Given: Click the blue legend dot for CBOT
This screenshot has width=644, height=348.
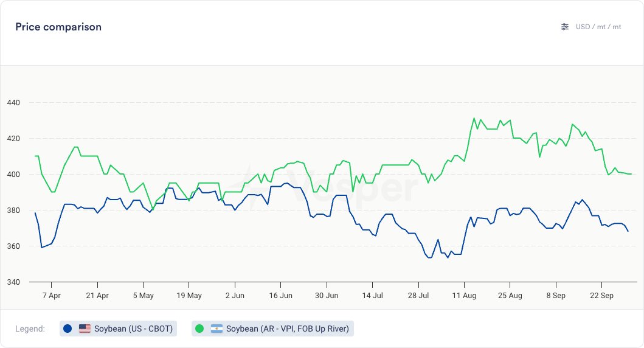Looking at the screenshot, I should pyautogui.click(x=68, y=329).
